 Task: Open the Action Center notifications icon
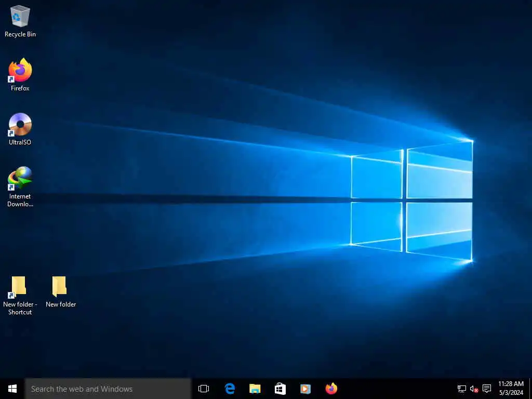coord(487,389)
